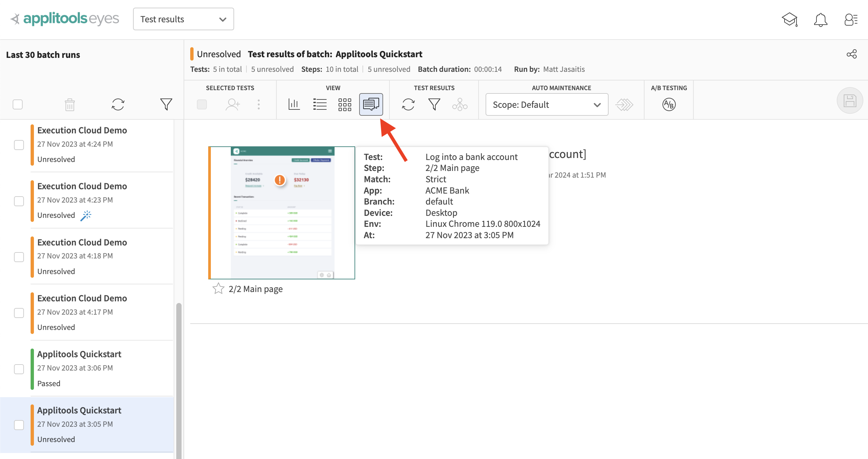Refresh the test results

[408, 104]
